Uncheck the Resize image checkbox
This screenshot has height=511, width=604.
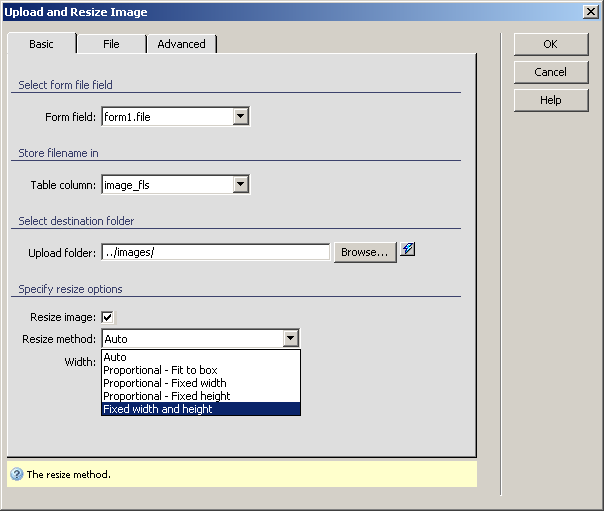tap(108, 317)
